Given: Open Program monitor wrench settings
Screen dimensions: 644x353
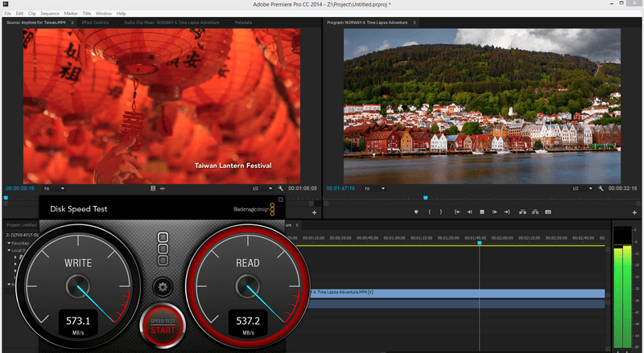Looking at the screenshot, I should click(601, 188).
